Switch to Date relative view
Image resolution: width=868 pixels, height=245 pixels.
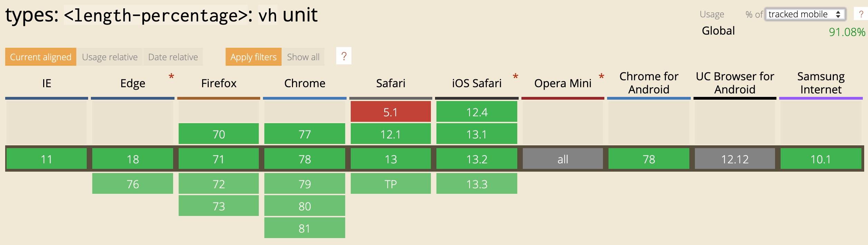pyautogui.click(x=173, y=57)
